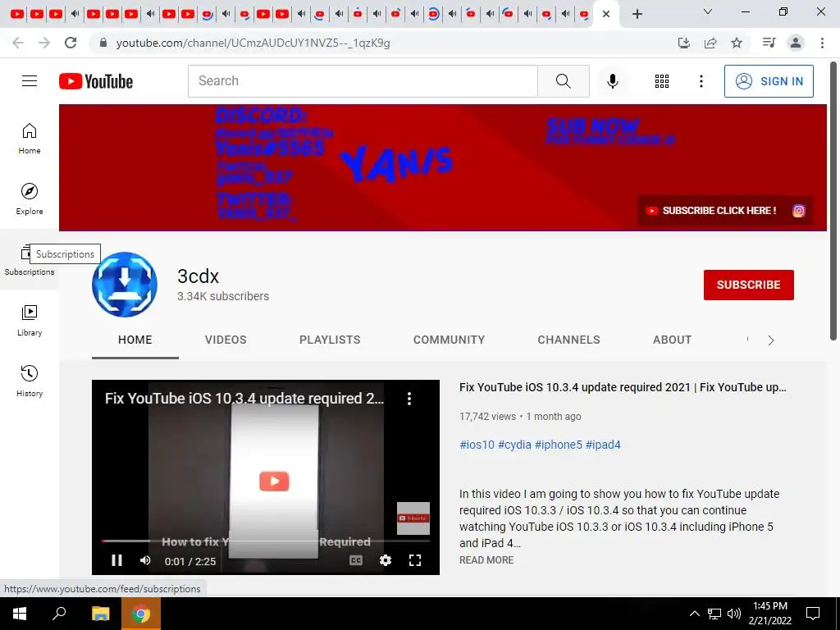840x630 pixels.
Task: Click the search magnifier button
Action: coord(563,81)
